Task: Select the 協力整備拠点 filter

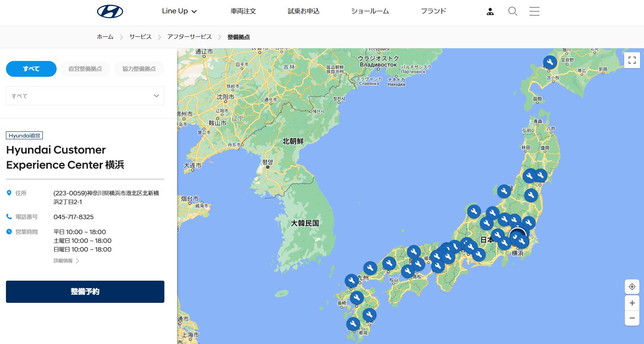Action: (x=139, y=69)
